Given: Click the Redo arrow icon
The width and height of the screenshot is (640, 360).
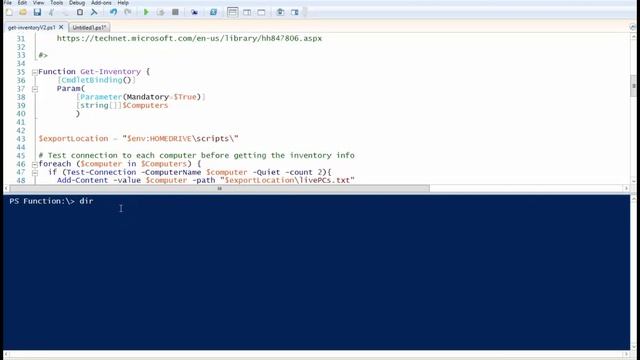Looking at the screenshot, I should [x=128, y=12].
